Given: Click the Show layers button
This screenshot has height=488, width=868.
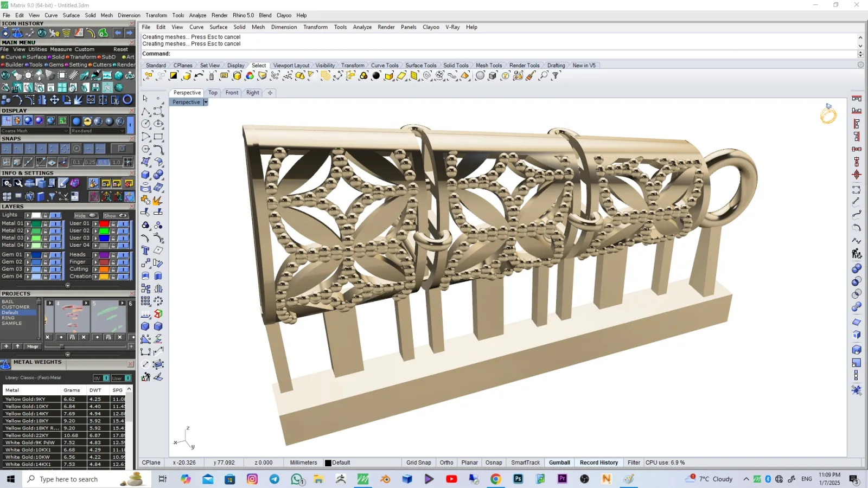Looking at the screenshot, I should pyautogui.click(x=115, y=215).
